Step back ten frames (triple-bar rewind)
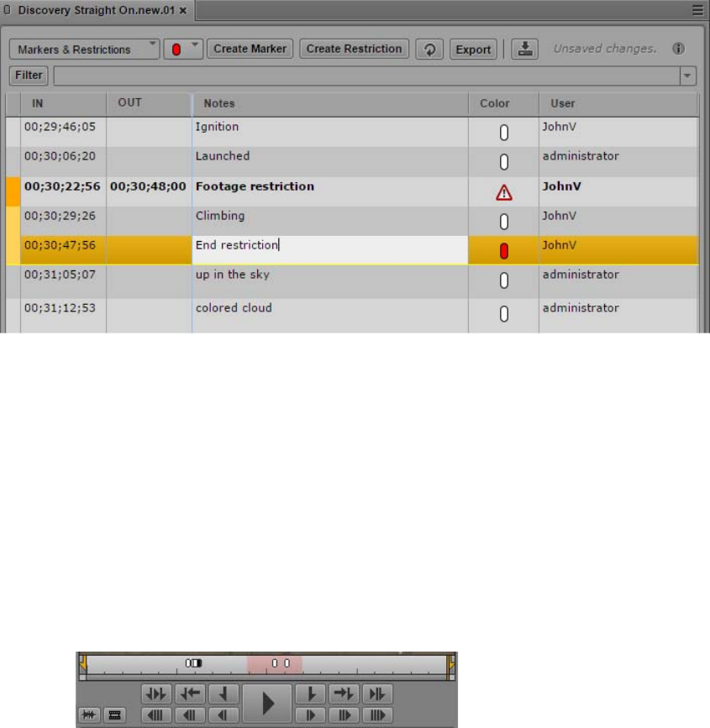Image resolution: width=710 pixels, height=728 pixels. (x=156, y=715)
